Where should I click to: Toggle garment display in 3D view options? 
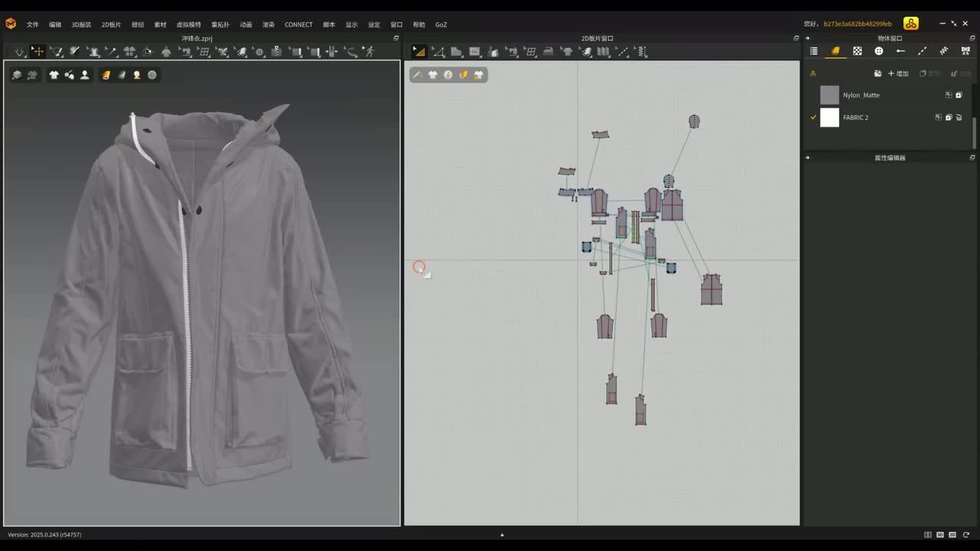click(54, 75)
